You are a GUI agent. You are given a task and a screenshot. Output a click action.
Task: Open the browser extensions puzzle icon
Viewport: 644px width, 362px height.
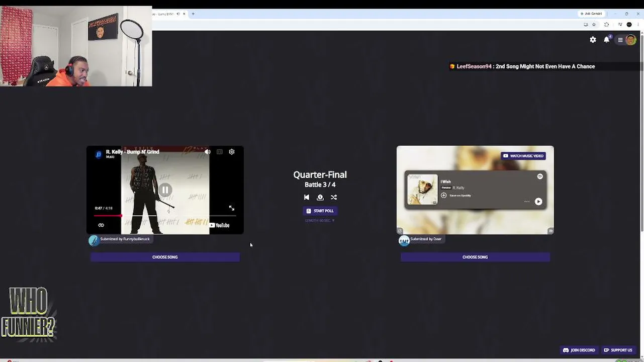coord(607,25)
